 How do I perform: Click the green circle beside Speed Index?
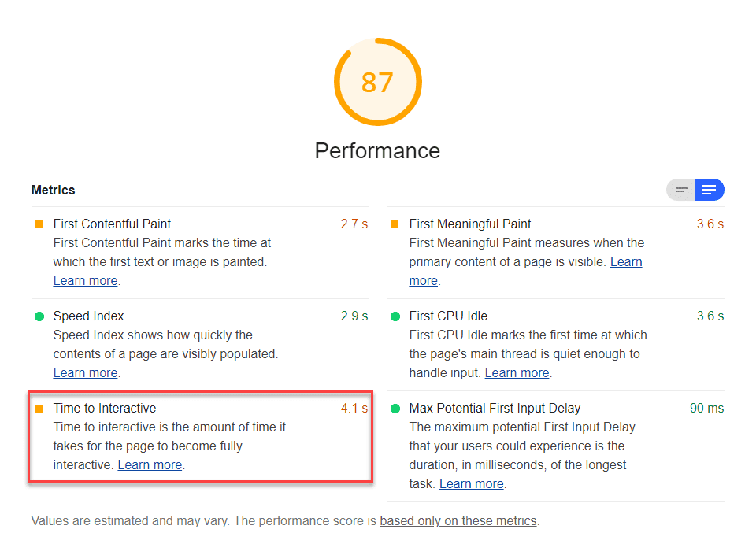click(39, 316)
